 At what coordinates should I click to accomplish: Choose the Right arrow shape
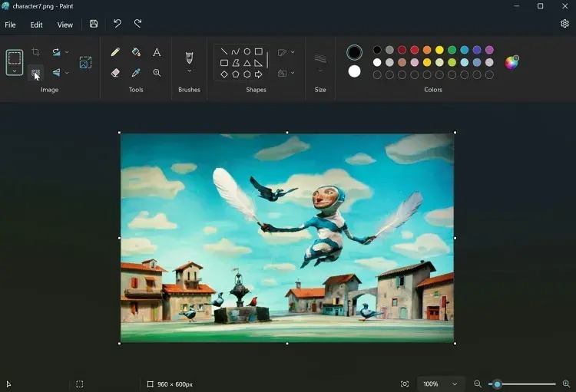point(259,74)
